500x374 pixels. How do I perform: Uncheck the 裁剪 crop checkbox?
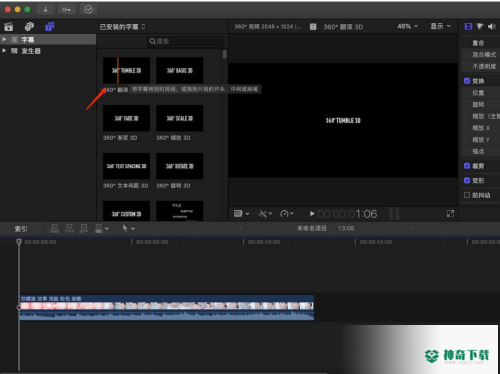tap(467, 166)
